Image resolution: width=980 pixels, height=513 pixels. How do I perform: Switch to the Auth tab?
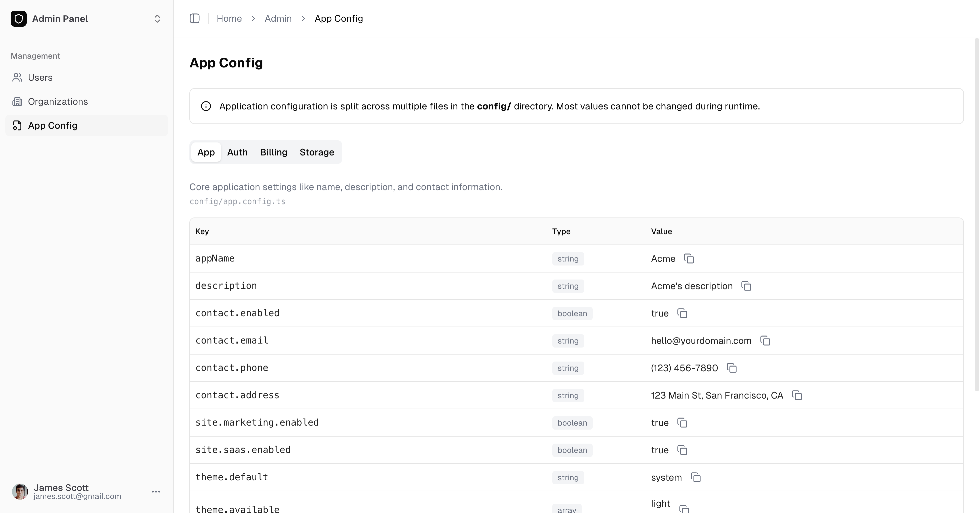pos(237,152)
